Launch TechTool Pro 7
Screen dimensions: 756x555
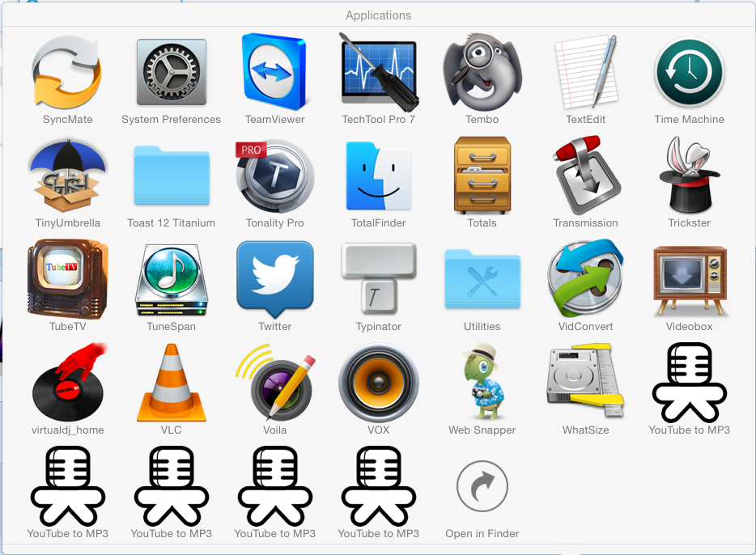[x=379, y=72]
